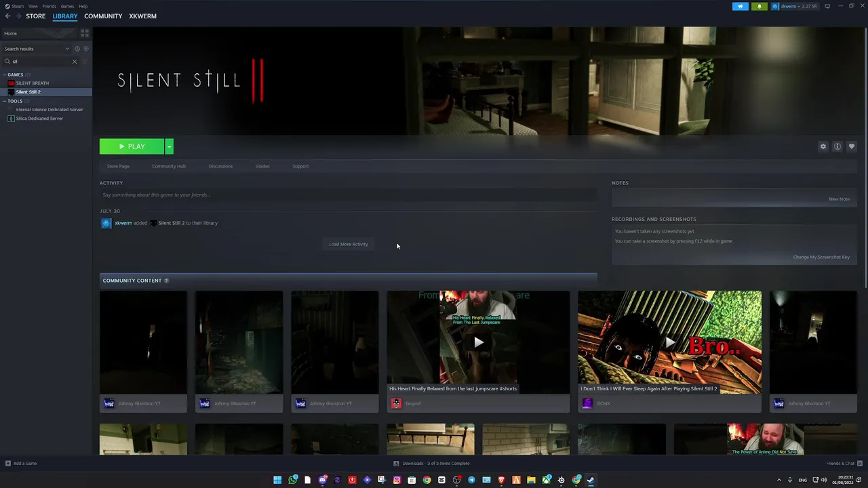Add Silent Still 2 to favorites heart
868x488 pixels.
[x=852, y=146]
